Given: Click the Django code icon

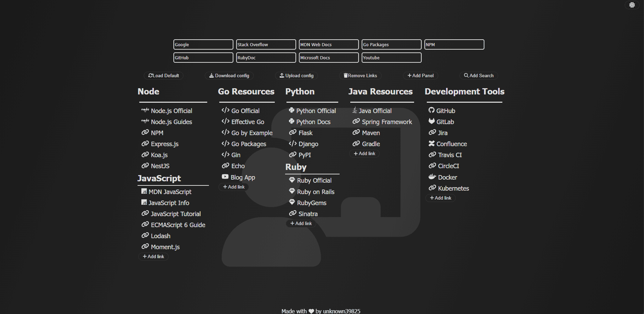Looking at the screenshot, I should tap(293, 143).
